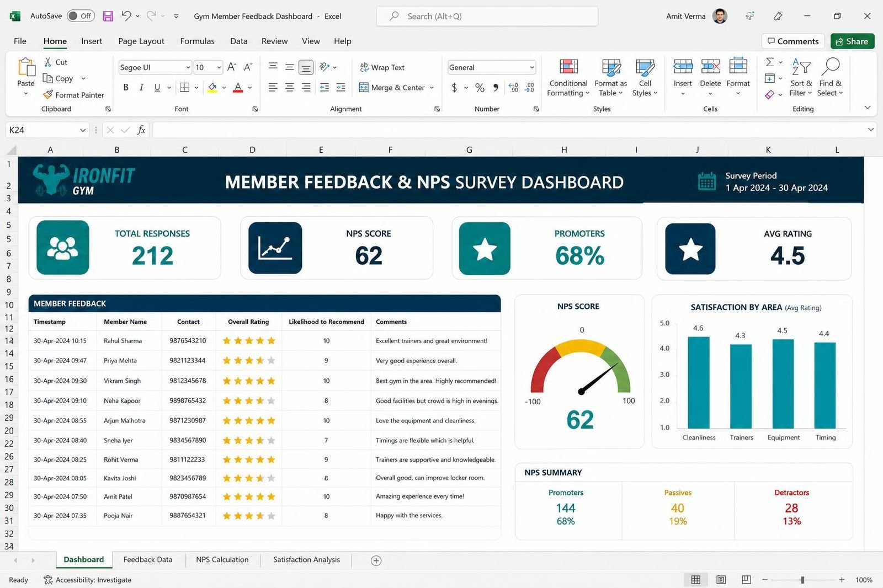
Task: Click Decrease Indent icon
Action: coord(325,87)
